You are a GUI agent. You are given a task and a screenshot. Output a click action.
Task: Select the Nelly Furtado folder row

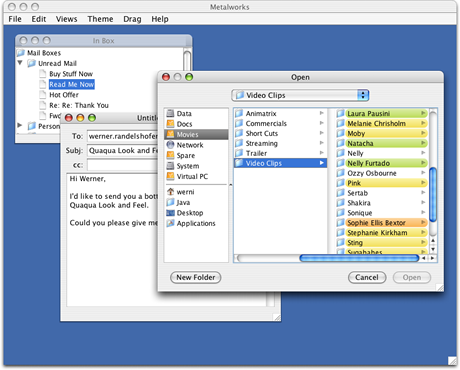coord(381,163)
